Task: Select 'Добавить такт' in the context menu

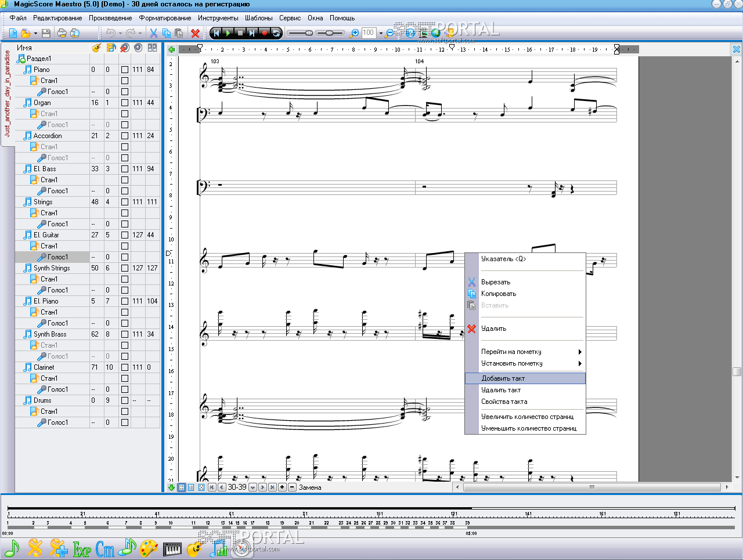Action: point(525,378)
